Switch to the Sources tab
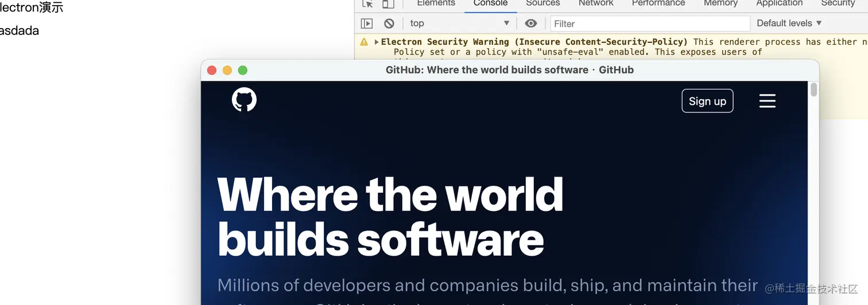The width and height of the screenshot is (868, 305). 542,3
